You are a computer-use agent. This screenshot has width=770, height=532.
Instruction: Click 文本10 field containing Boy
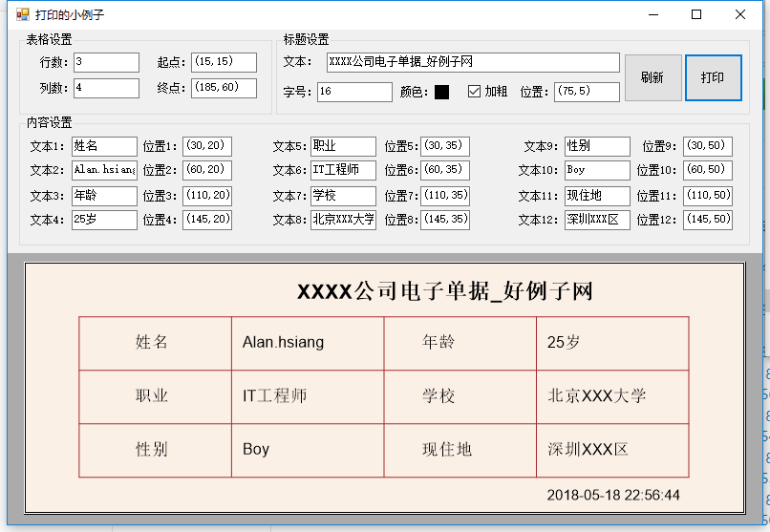coord(597,170)
